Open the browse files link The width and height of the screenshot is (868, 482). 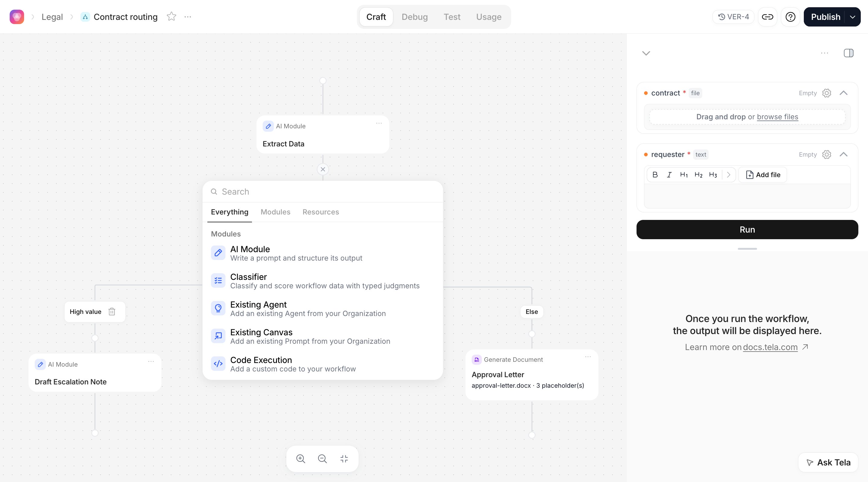click(x=777, y=117)
